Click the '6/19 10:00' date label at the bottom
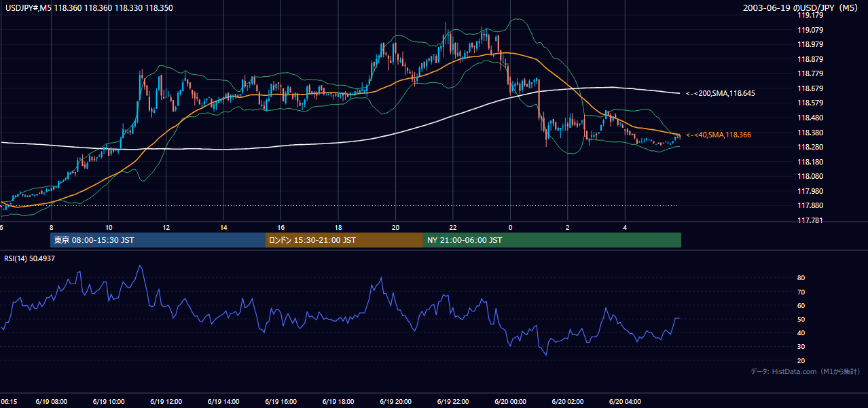Viewport: 868px width, 408px height. click(x=109, y=402)
